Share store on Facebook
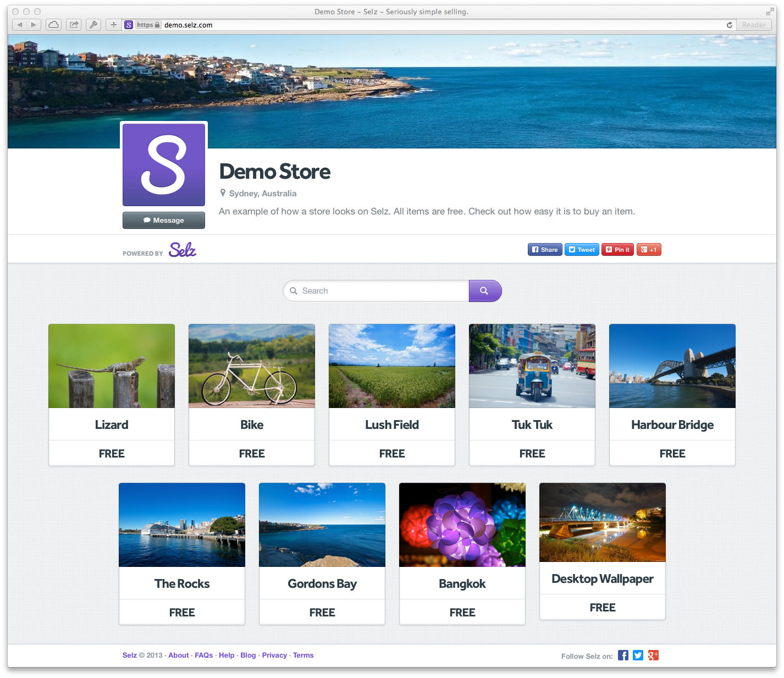 (x=544, y=250)
